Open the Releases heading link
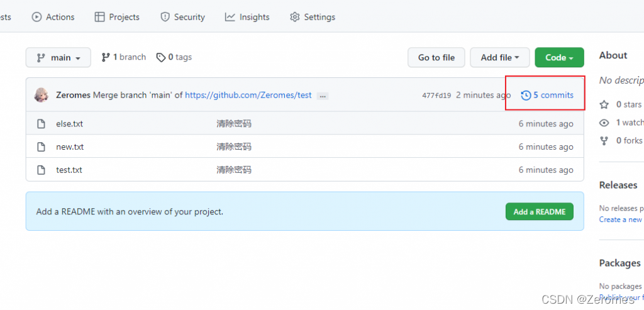 tap(618, 185)
